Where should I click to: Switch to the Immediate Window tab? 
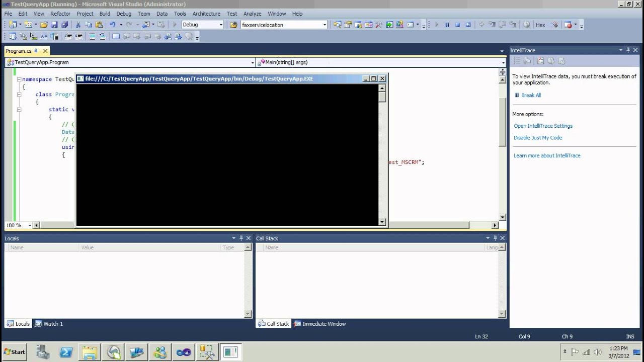click(x=320, y=324)
